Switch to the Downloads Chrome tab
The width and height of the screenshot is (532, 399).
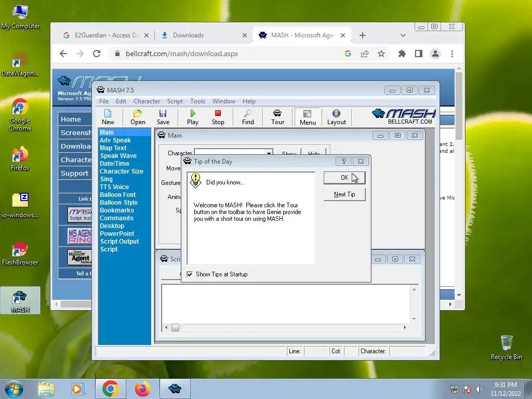[x=203, y=35]
